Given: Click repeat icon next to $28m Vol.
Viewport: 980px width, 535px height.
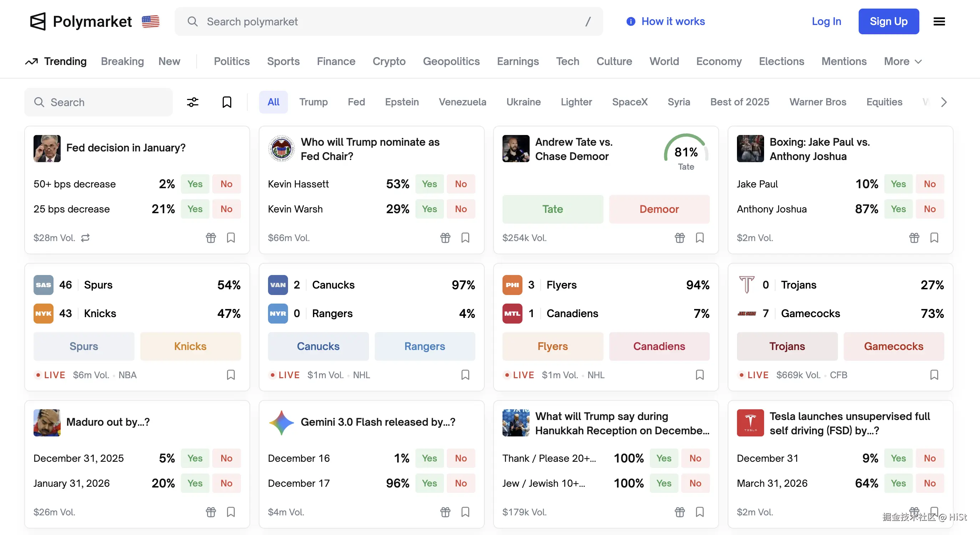Looking at the screenshot, I should (x=85, y=237).
